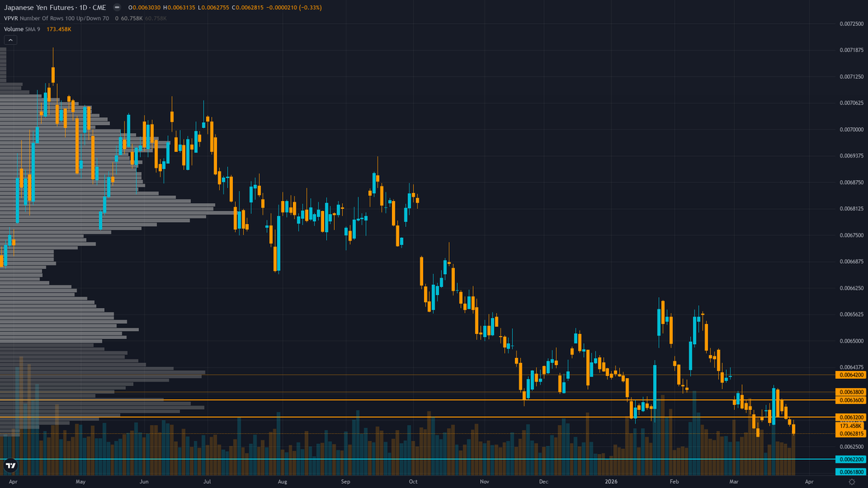The height and width of the screenshot is (488, 868).
Task: Open the 1D timeframe selector in the title
Action: click(84, 7)
